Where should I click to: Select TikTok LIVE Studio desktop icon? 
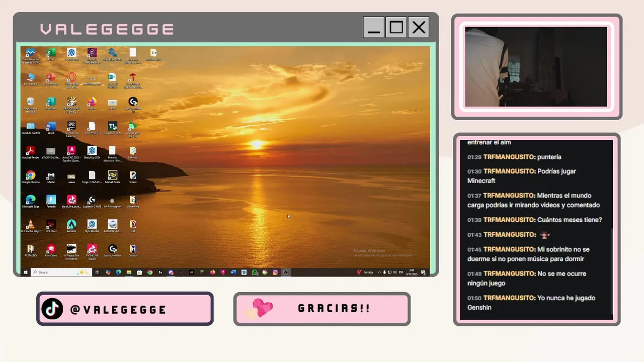pos(92,252)
